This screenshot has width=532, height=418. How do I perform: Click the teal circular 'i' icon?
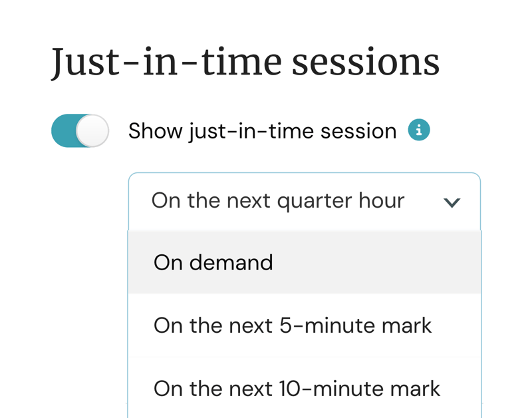click(419, 130)
